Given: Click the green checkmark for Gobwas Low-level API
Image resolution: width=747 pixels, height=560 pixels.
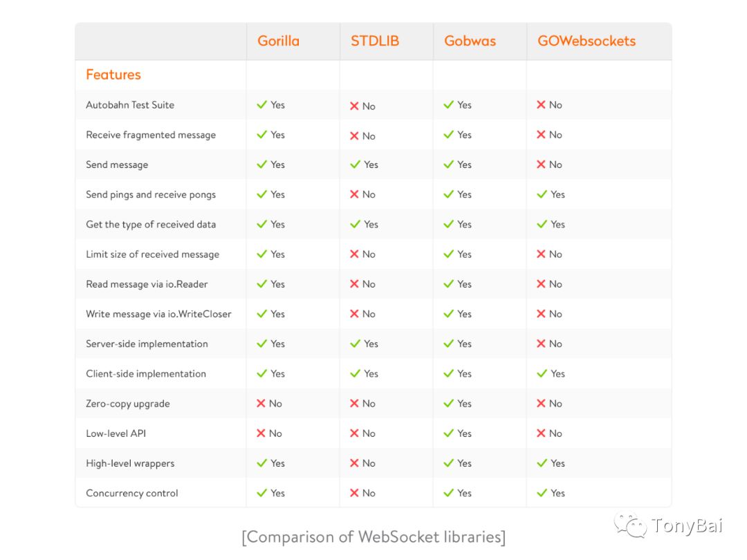Looking at the screenshot, I should (448, 433).
